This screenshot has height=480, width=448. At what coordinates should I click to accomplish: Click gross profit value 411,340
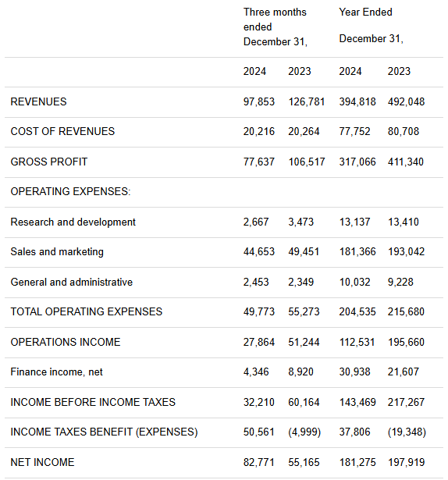point(405,162)
